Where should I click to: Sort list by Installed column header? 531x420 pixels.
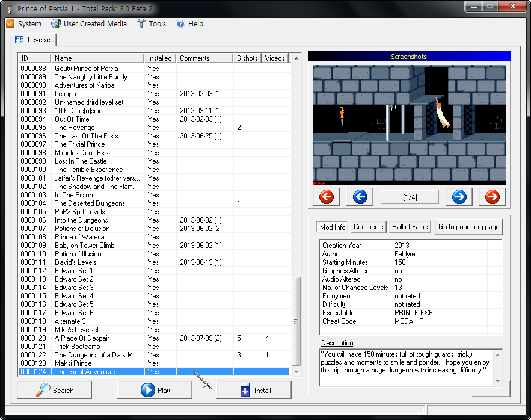point(160,58)
